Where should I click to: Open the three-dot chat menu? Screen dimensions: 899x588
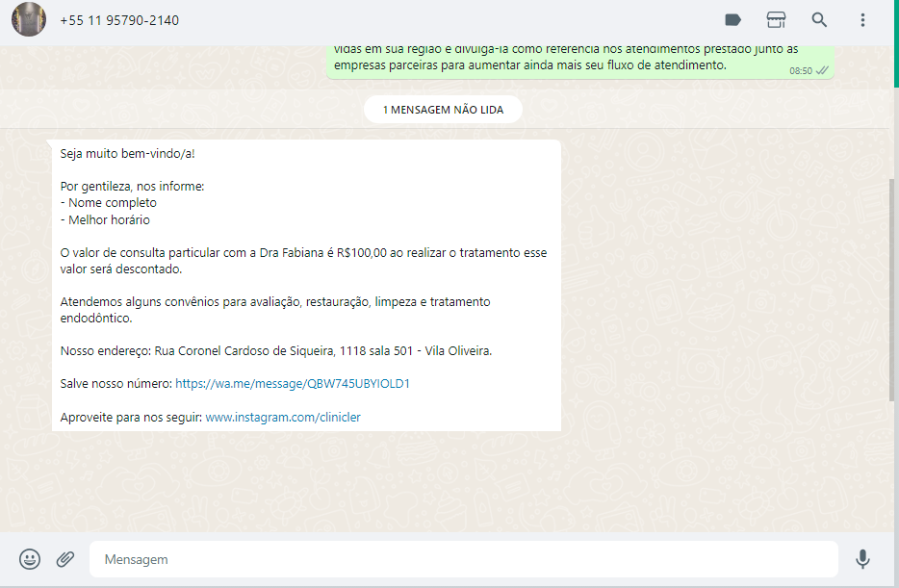(x=862, y=20)
